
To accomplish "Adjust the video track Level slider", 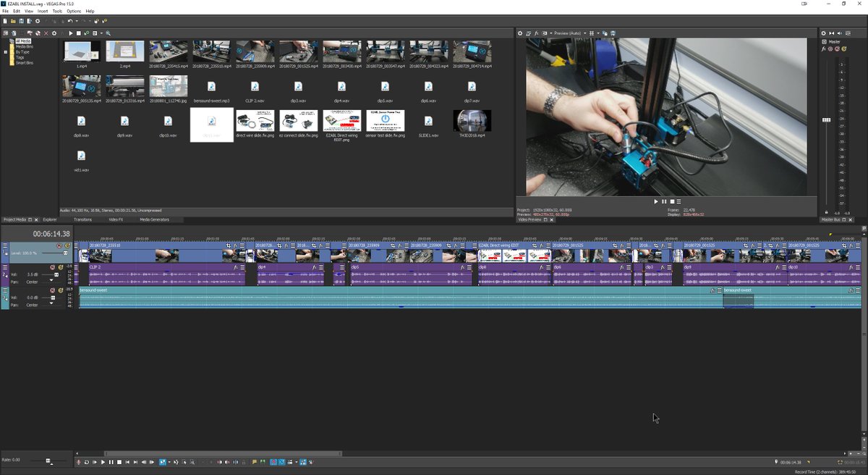I will [x=65, y=253].
